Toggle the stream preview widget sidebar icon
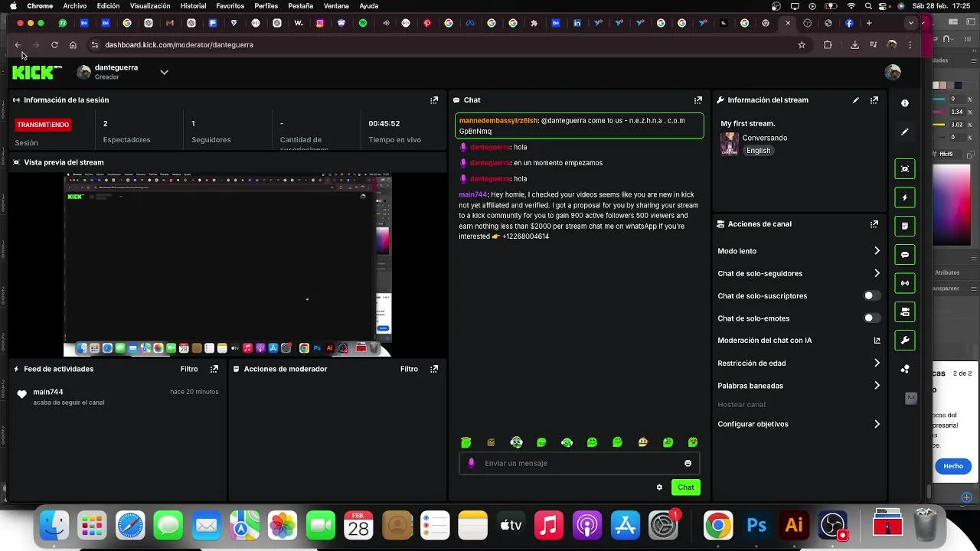The height and width of the screenshot is (551, 980). click(x=905, y=169)
